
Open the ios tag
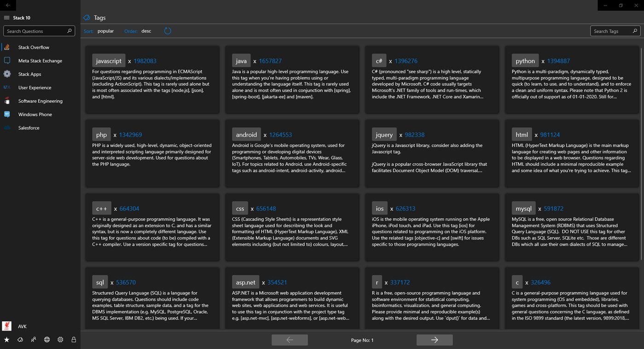click(x=380, y=208)
